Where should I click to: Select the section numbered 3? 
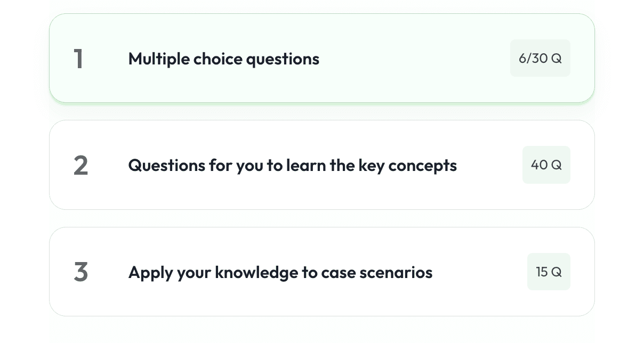[x=80, y=272]
